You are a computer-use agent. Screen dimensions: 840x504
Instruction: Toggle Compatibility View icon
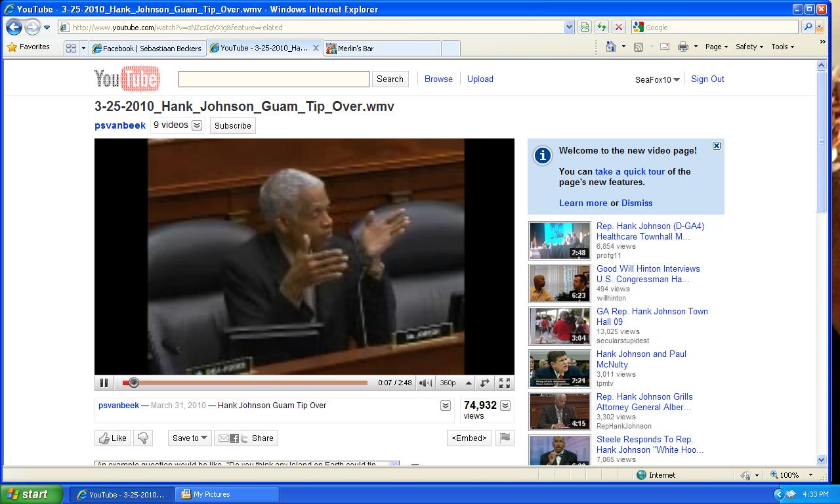(x=585, y=27)
